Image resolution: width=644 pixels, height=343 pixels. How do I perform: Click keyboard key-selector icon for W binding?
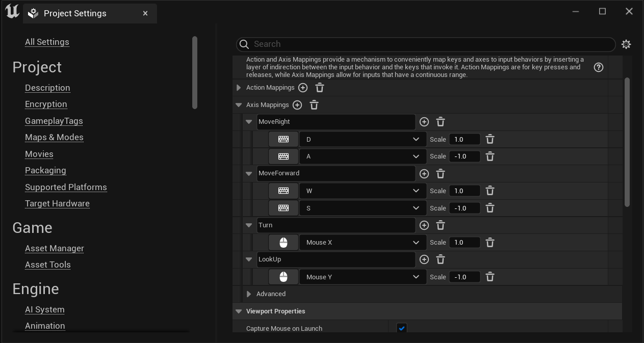tap(284, 191)
